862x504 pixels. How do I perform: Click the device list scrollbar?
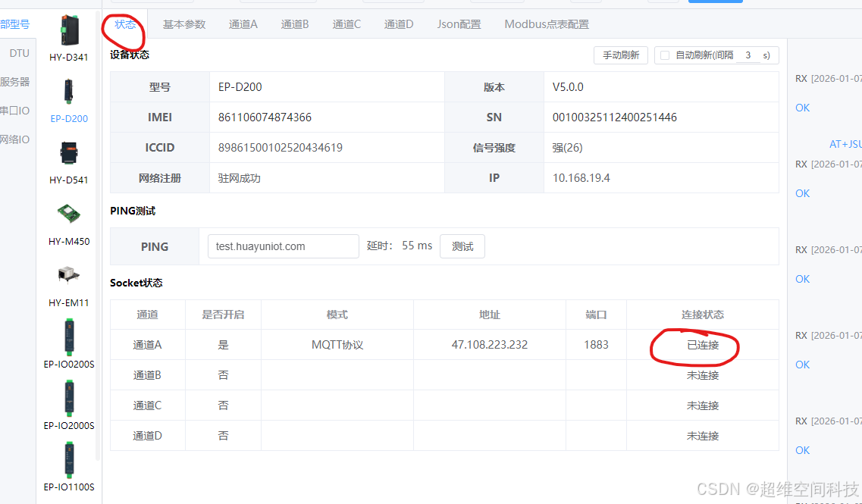(99, 236)
